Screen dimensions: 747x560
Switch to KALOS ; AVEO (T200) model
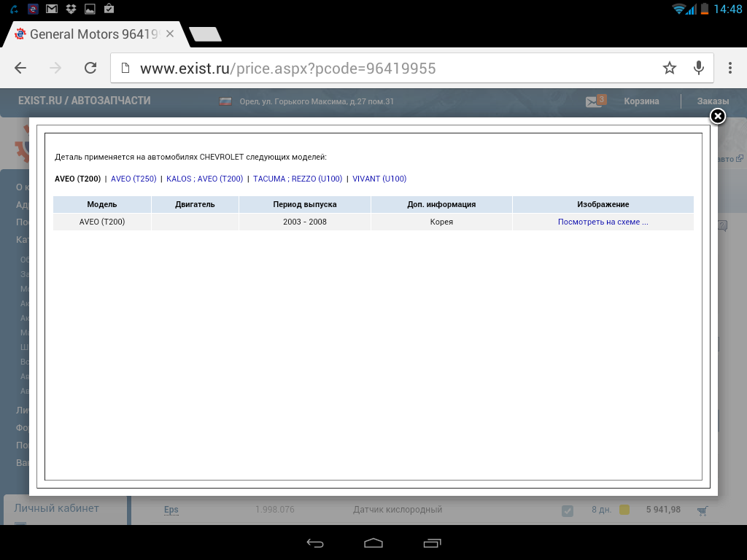[204, 179]
